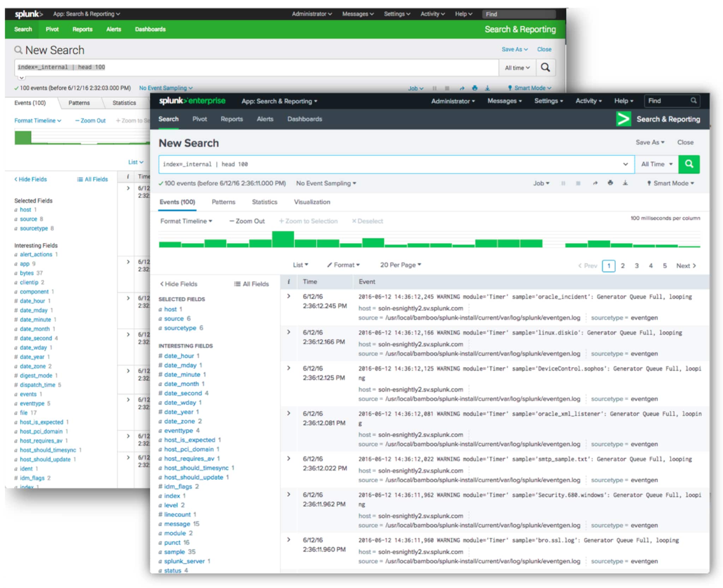Open 20 Per Page dropdown
The width and height of the screenshot is (723, 588).
pos(400,265)
